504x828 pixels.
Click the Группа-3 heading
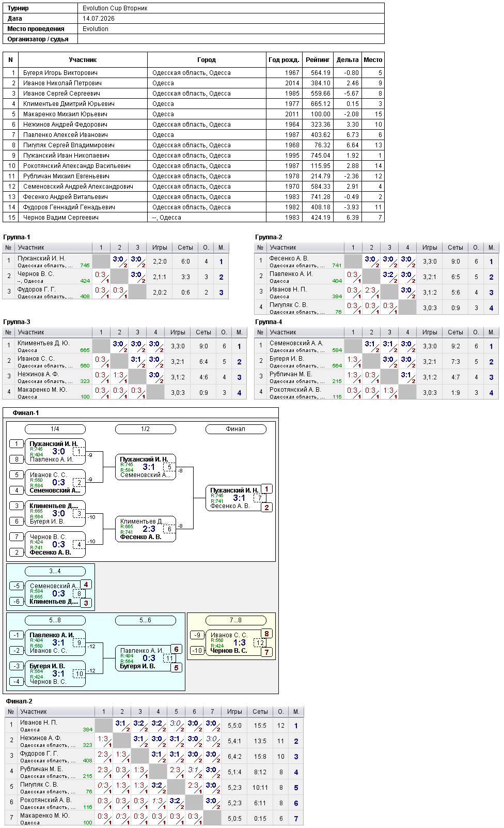click(17, 322)
